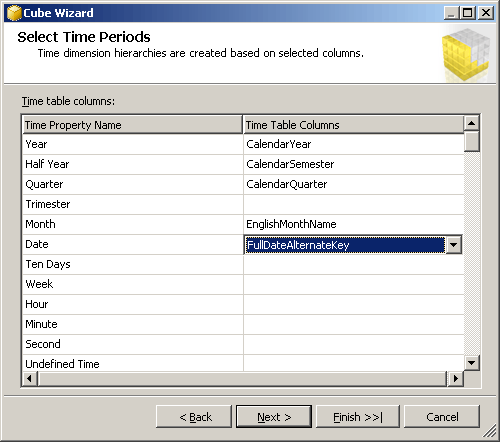Click the vertical scrollbar thumb
500x442 pixels.
pos(471,141)
